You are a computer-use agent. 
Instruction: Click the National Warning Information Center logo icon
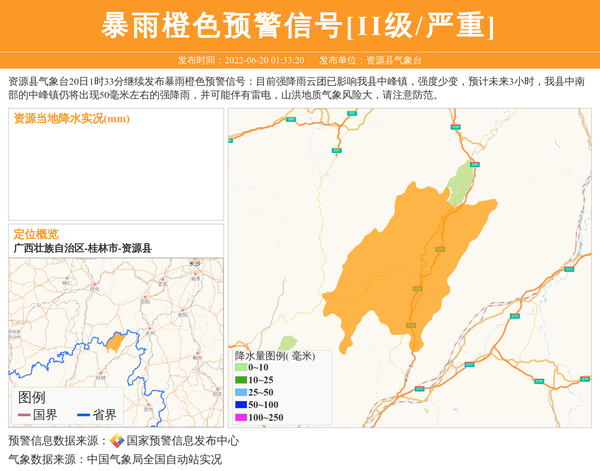[x=117, y=441]
